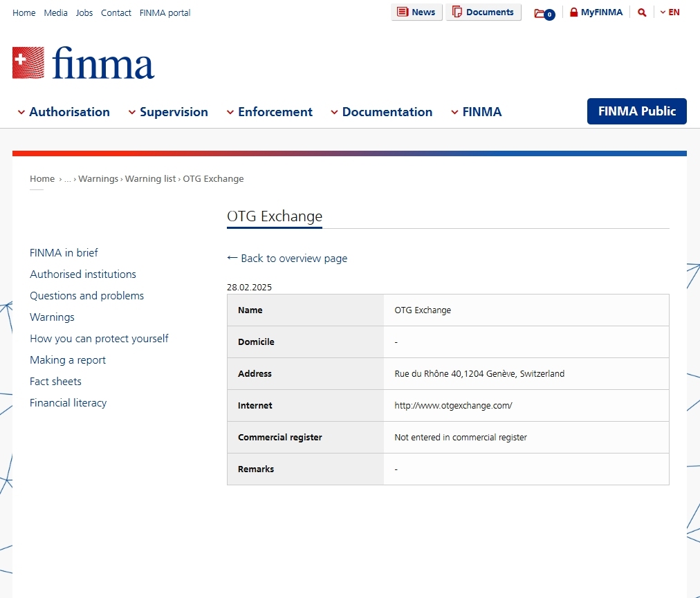
Task: Click the News button
Action: click(416, 12)
